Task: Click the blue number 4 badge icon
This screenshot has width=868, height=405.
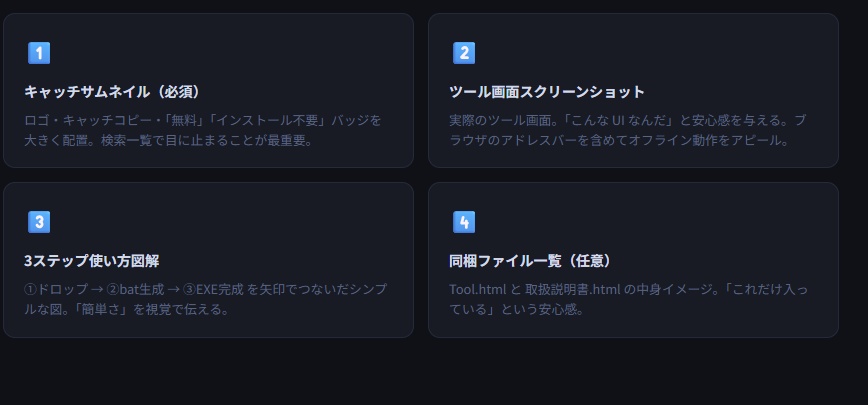Action: tap(463, 222)
